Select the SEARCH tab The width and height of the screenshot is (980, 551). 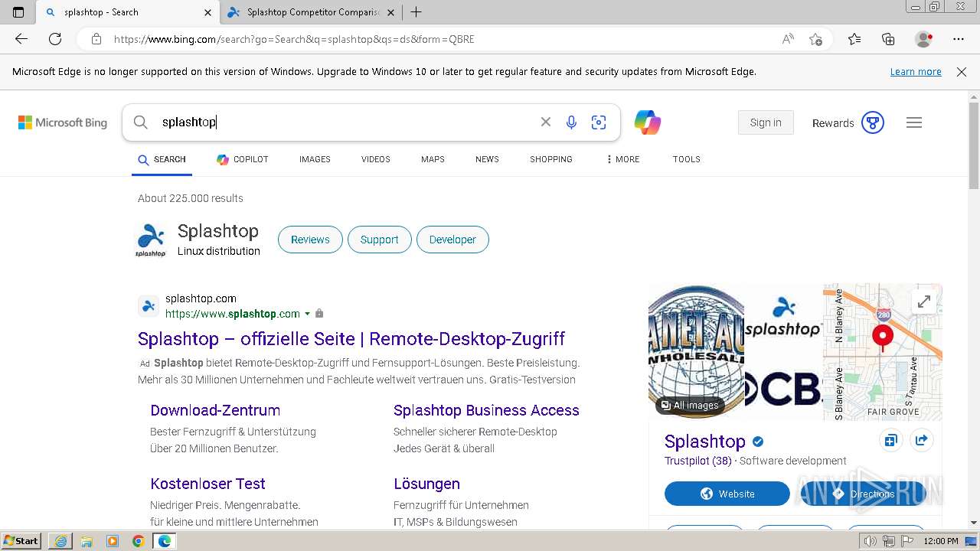point(162,159)
